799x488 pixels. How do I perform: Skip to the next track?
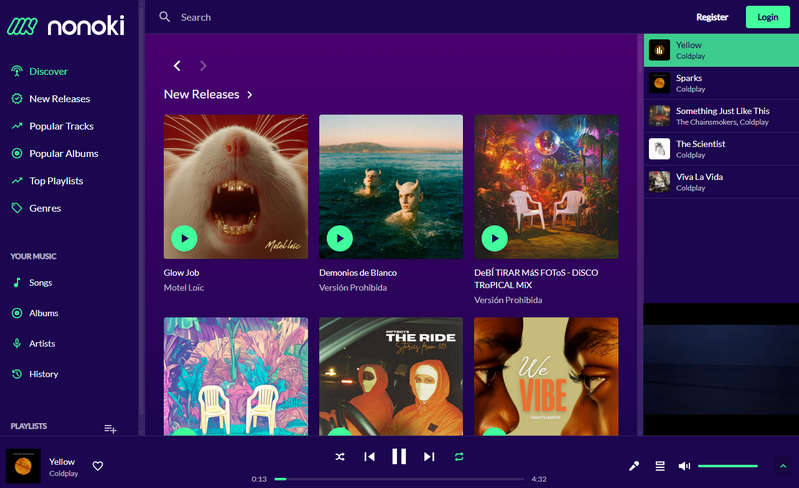[x=429, y=457]
